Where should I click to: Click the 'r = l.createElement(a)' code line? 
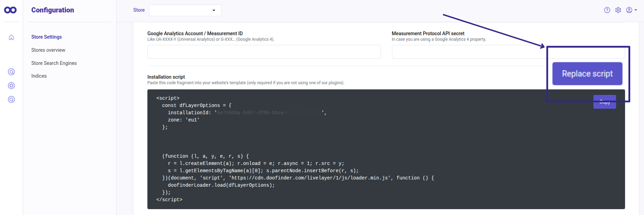point(256,164)
